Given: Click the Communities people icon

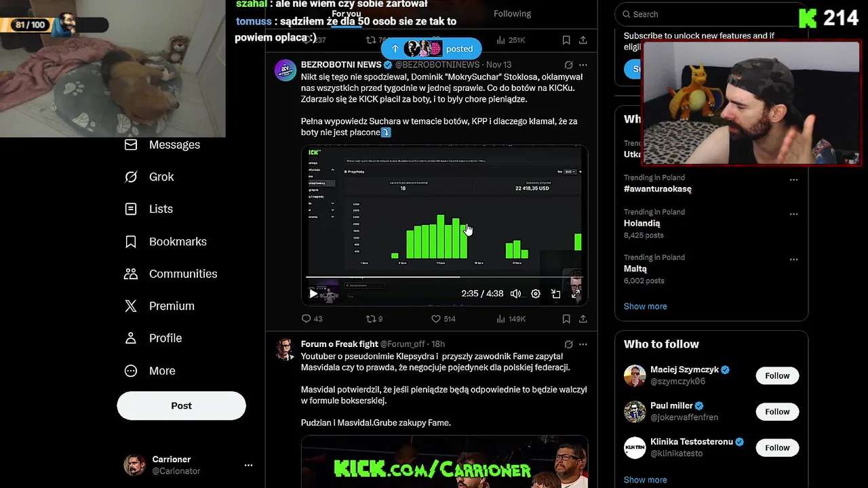Looking at the screenshot, I should point(131,274).
